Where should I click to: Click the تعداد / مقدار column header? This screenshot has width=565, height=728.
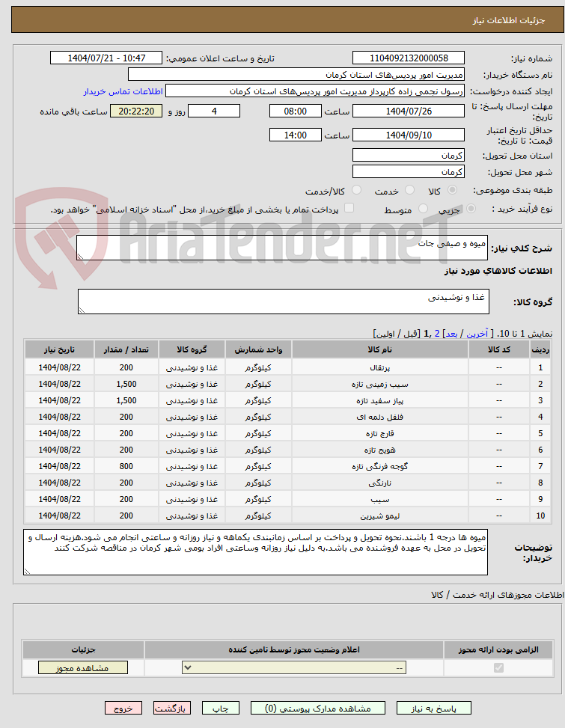pyautogui.click(x=126, y=349)
